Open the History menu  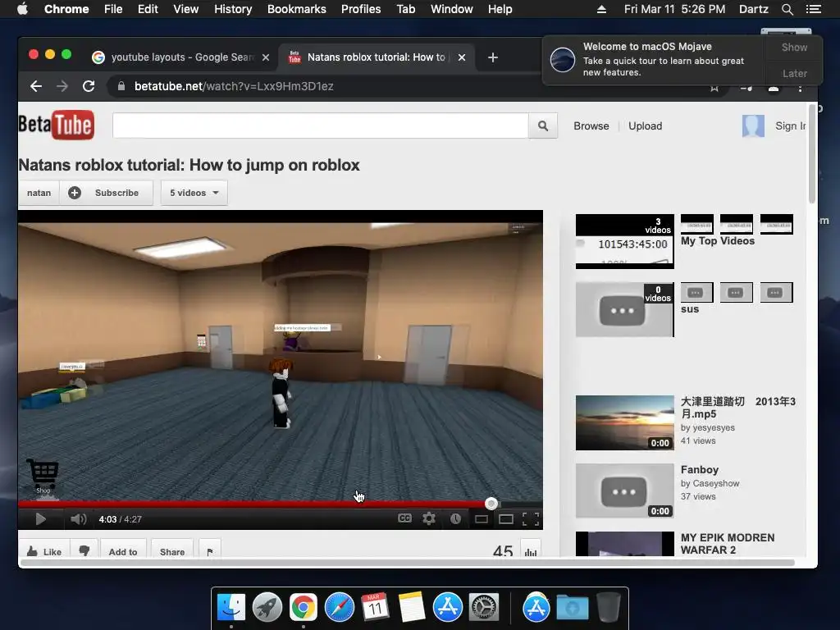pyautogui.click(x=233, y=9)
